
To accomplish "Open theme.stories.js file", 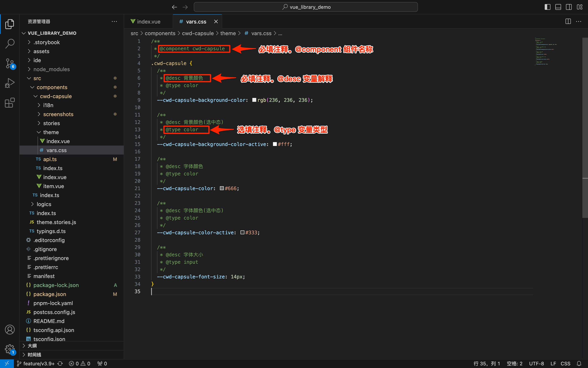I will [x=72, y=222].
